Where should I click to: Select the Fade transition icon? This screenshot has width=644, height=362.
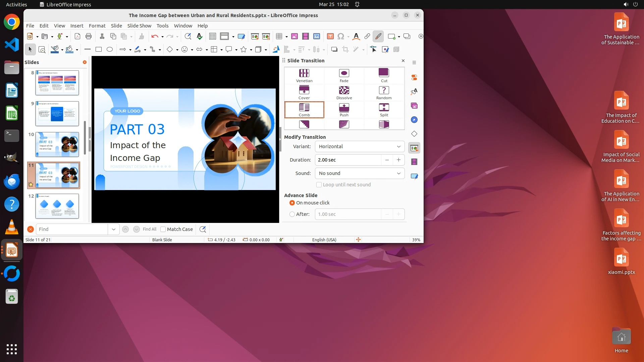[x=344, y=75]
